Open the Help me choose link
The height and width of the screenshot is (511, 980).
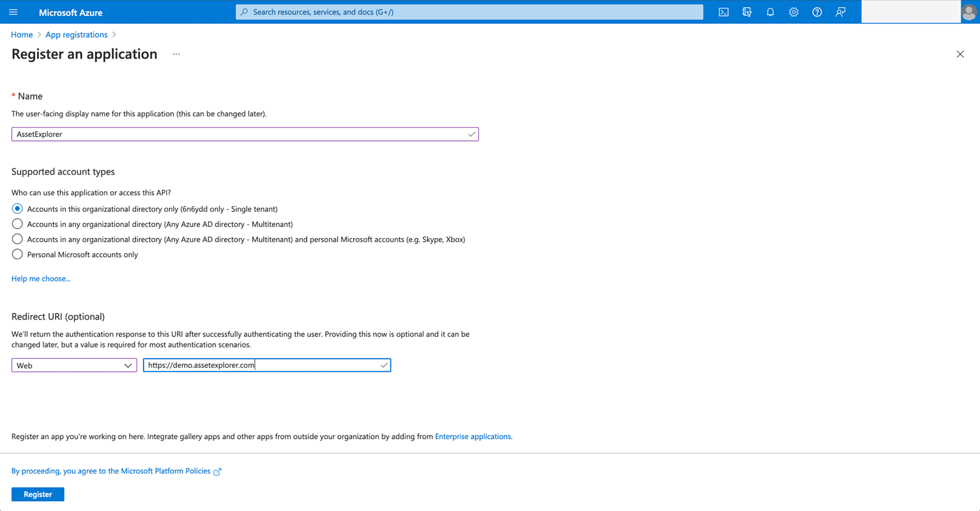point(41,279)
